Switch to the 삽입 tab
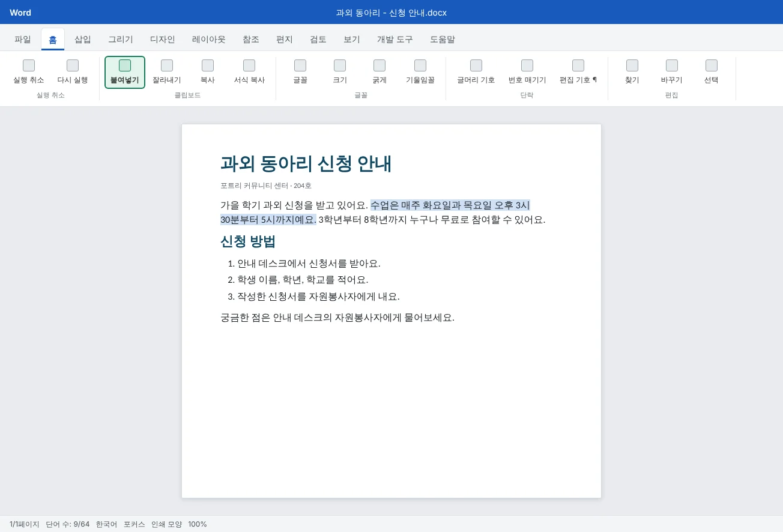The width and height of the screenshot is (783, 532). pos(83,40)
